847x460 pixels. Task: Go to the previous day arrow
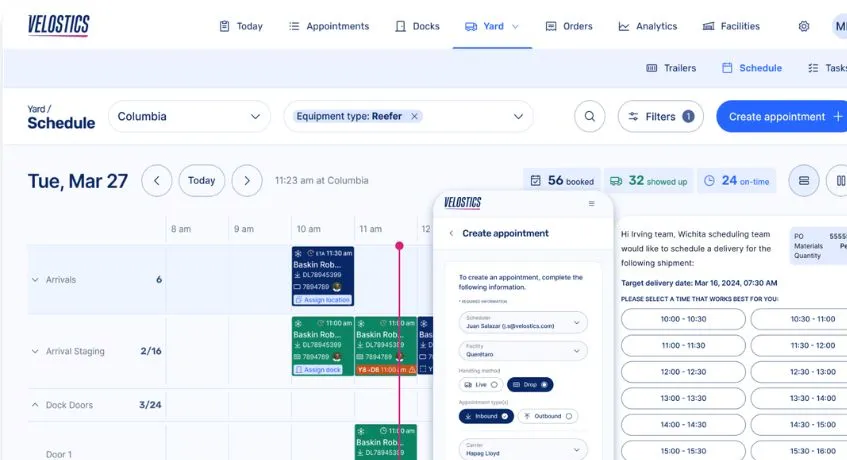[x=157, y=180]
